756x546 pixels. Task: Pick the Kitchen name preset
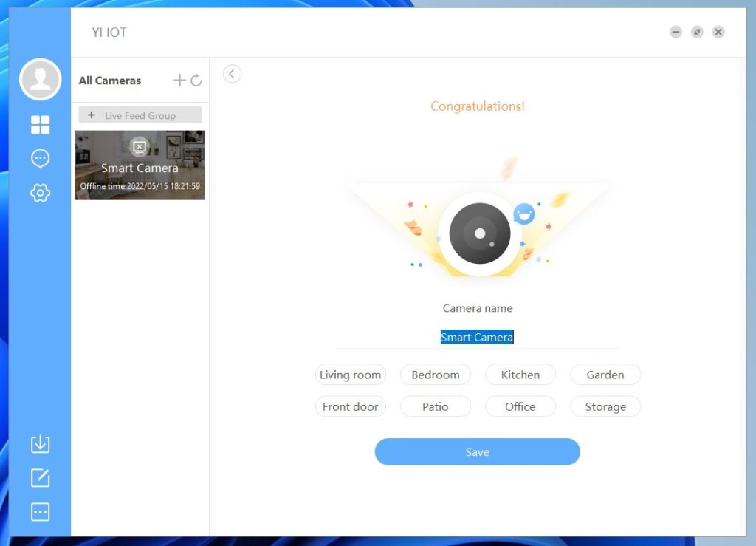point(520,375)
